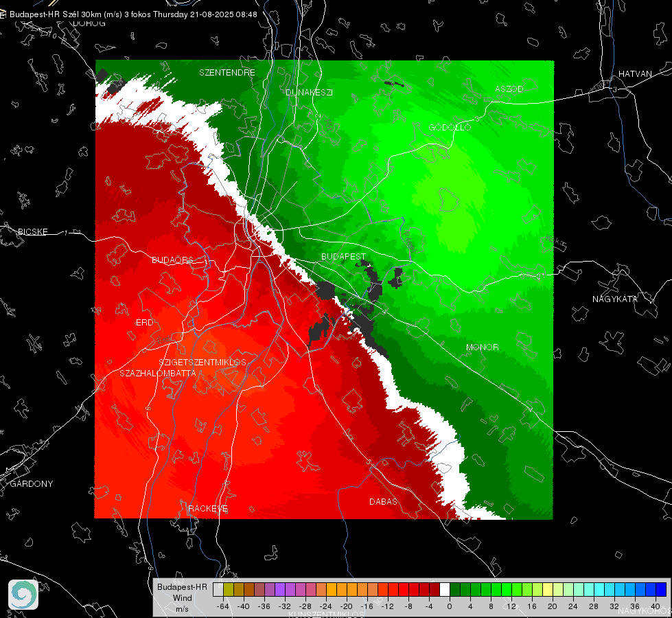Click the SZENTENDRE town label
The height and width of the screenshot is (618, 672).
click(227, 73)
